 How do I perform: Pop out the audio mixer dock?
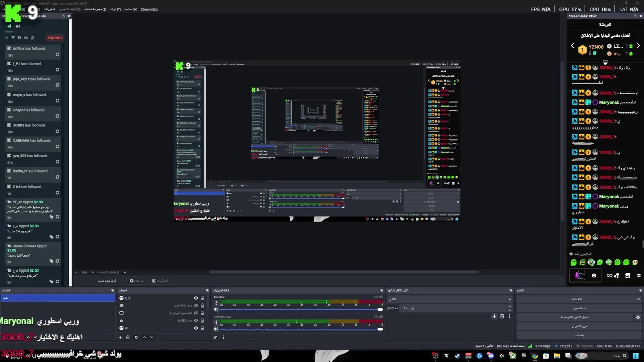coord(382,290)
